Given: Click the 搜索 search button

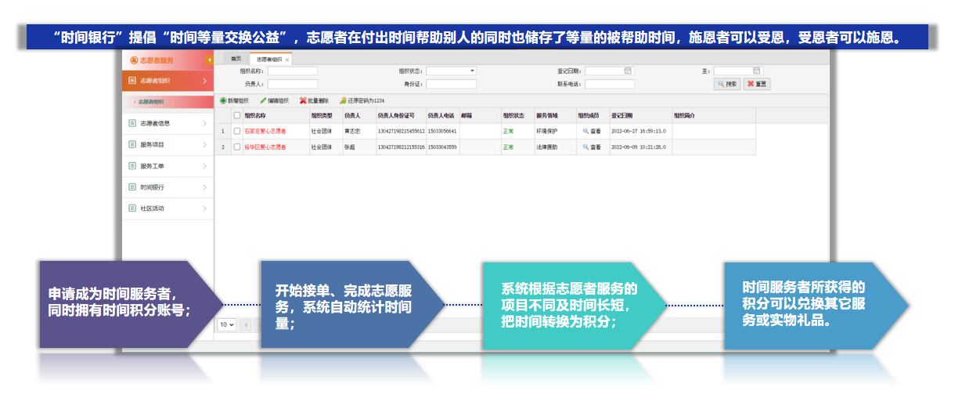Looking at the screenshot, I should click(727, 84).
